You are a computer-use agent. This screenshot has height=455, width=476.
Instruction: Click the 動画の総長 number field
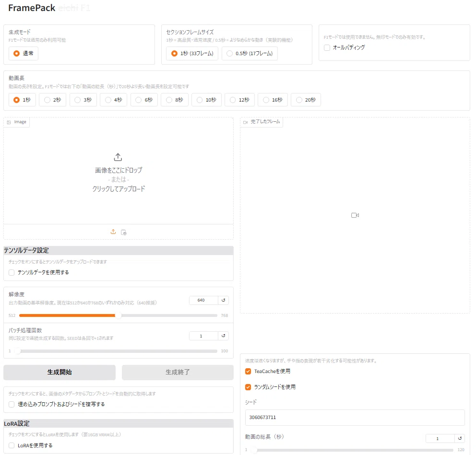440,438
